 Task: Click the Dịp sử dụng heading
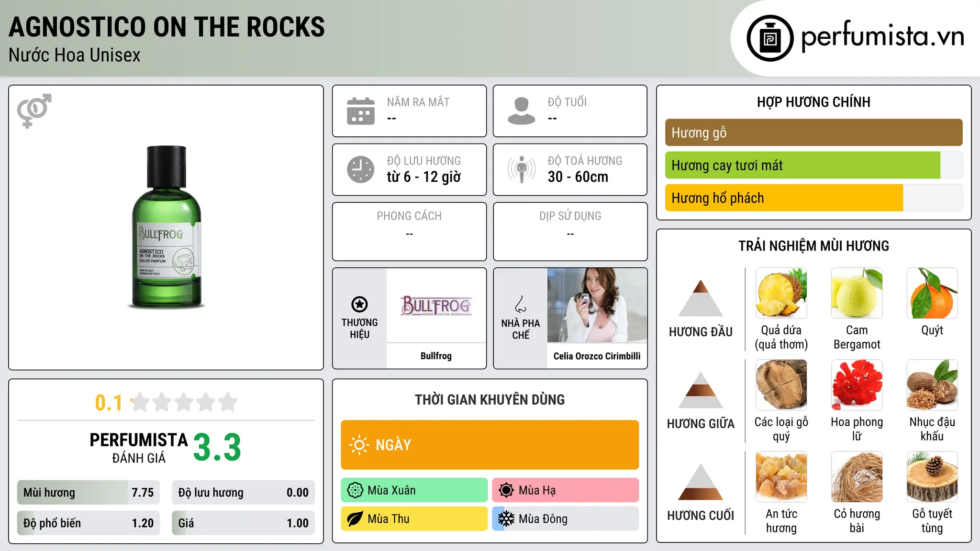point(570,216)
